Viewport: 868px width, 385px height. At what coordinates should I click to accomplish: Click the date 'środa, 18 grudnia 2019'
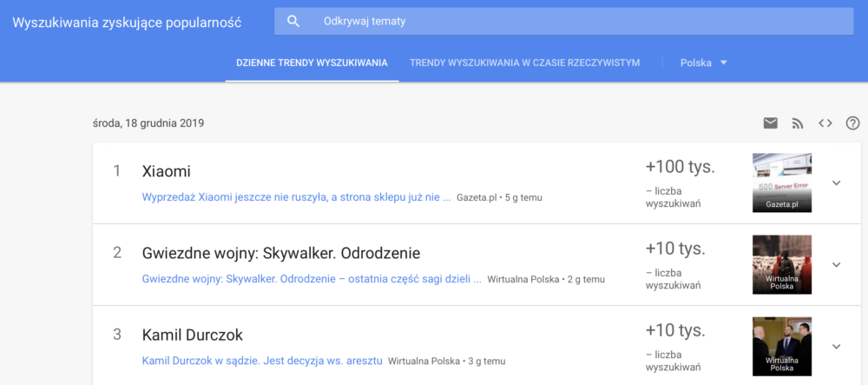tap(148, 123)
